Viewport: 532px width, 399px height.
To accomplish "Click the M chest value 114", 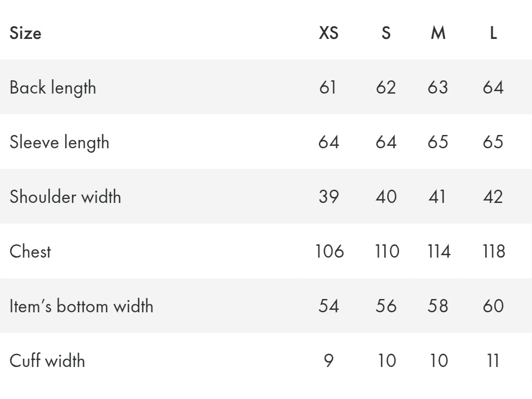I will coord(438,252).
